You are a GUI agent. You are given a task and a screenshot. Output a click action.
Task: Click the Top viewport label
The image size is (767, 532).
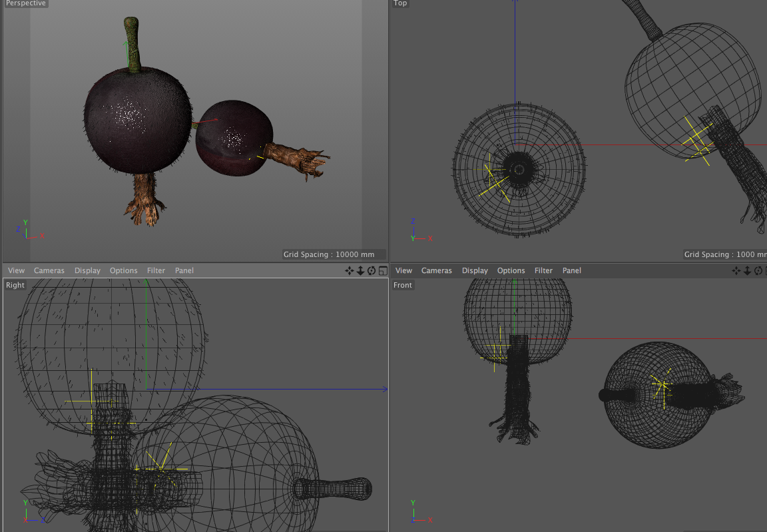click(400, 3)
